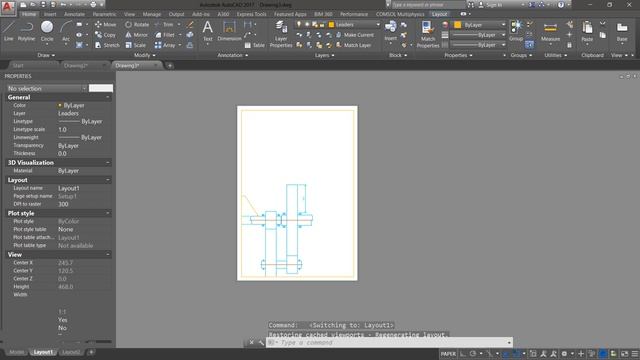Toggle PAPER space button in status bar
The width and height of the screenshot is (640, 360).
pos(448,354)
